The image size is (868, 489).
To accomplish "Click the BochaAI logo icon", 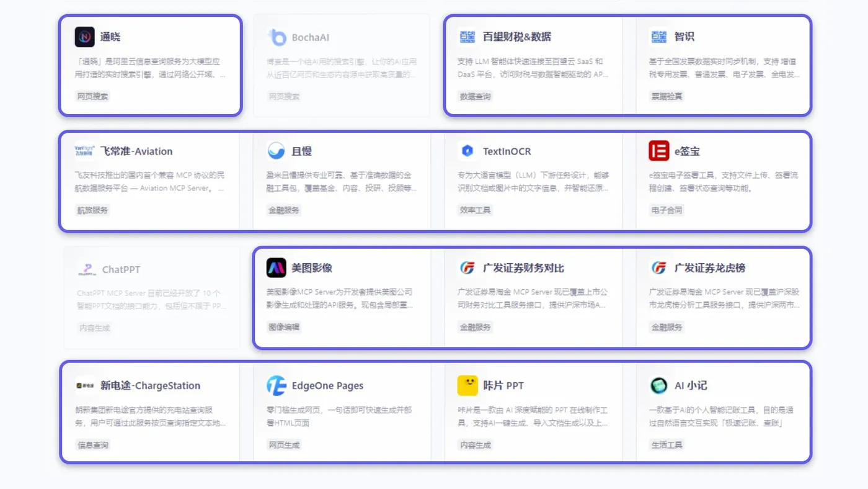I will [277, 37].
